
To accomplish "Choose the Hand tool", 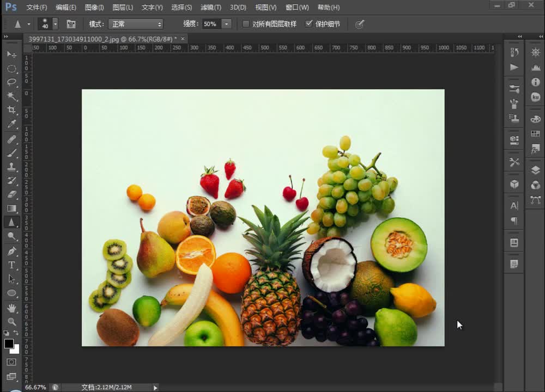I will tap(11, 308).
